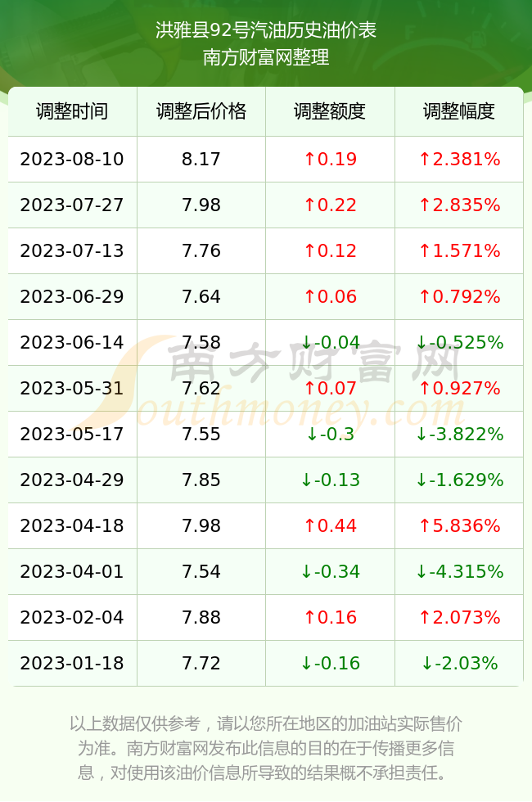The image size is (532, 802).
Task: Select the 2023-08-10 date cell
Action: [x=72, y=159]
